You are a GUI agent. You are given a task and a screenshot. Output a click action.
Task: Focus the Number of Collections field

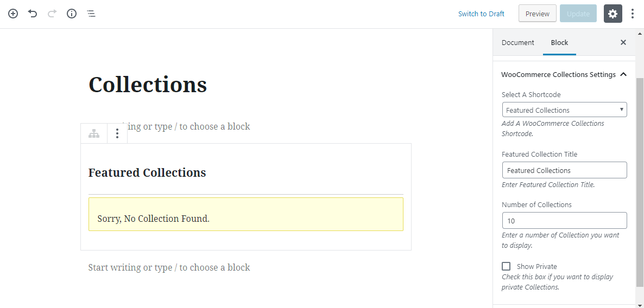(564, 221)
